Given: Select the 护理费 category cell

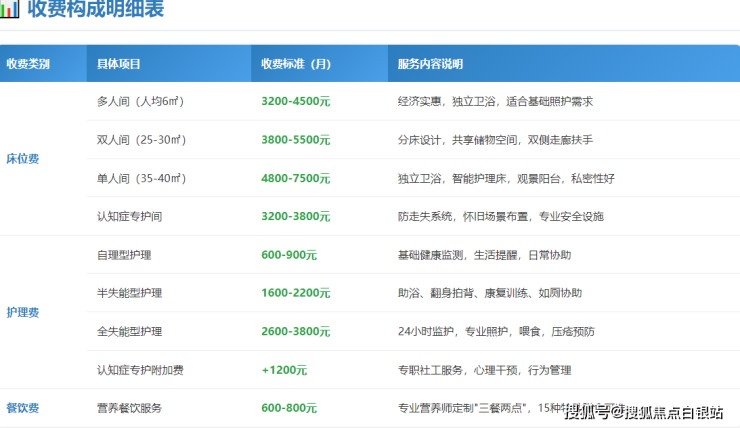Looking at the screenshot, I should click(x=23, y=312).
